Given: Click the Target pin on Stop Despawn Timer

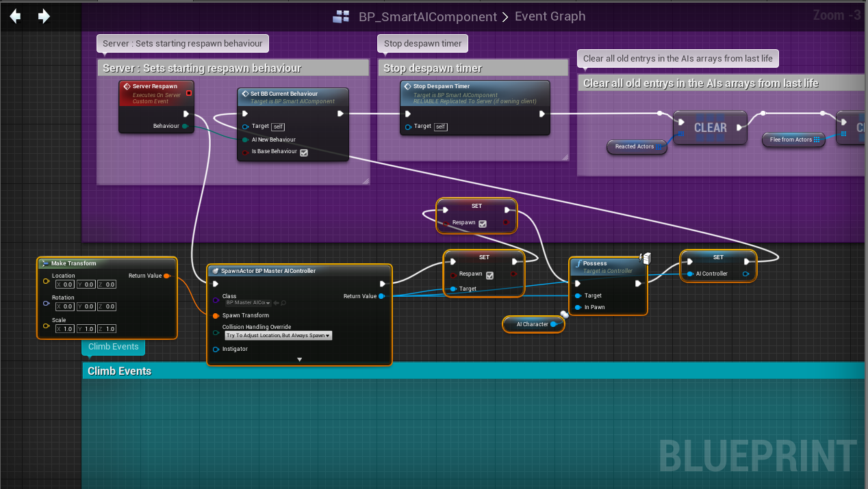Looking at the screenshot, I should [x=409, y=127].
